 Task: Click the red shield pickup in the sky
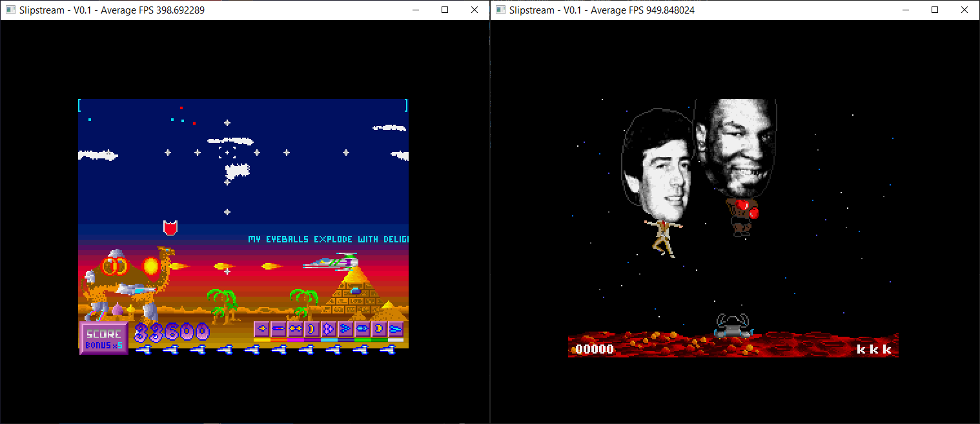(170, 228)
